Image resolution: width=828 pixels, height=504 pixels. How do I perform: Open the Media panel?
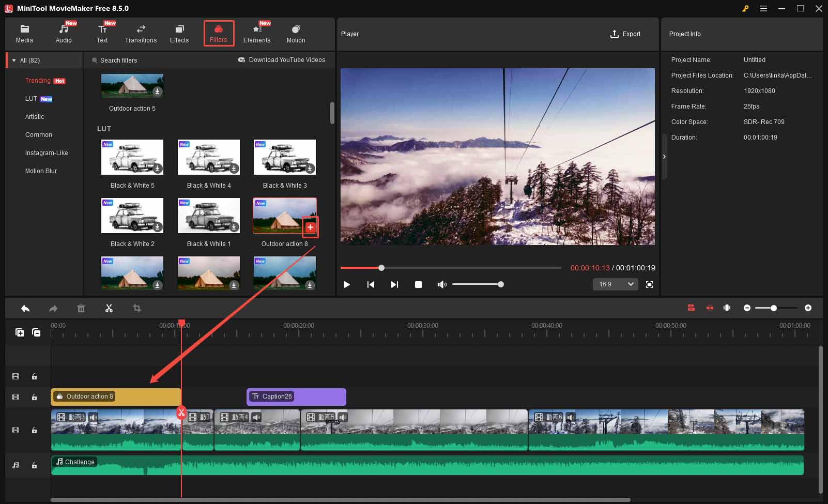click(x=24, y=33)
